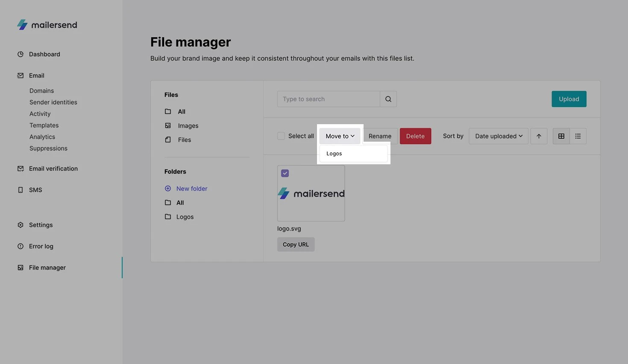Expand the Move to dropdown
This screenshot has width=628, height=364.
point(340,136)
